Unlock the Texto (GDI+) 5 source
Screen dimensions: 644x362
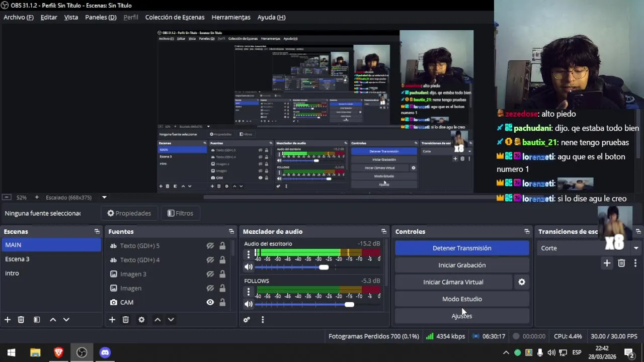222,246
